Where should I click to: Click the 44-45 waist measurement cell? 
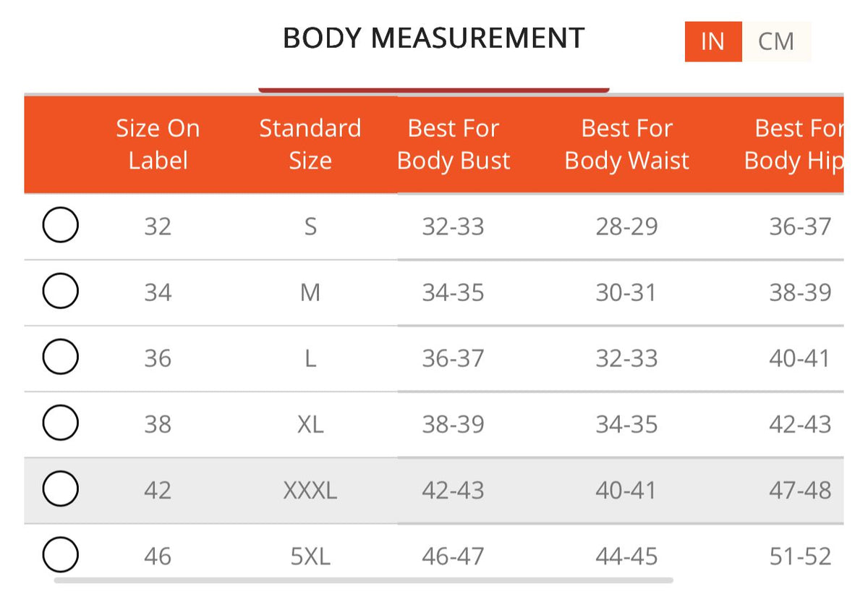[627, 557]
